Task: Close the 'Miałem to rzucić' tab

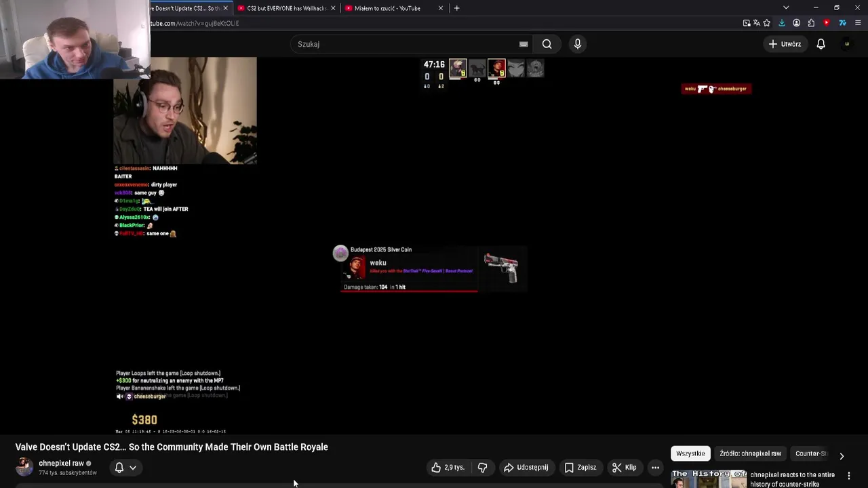Action: click(x=441, y=8)
